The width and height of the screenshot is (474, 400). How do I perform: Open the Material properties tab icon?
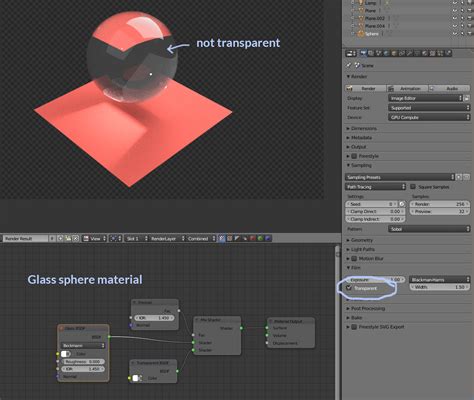click(425, 53)
